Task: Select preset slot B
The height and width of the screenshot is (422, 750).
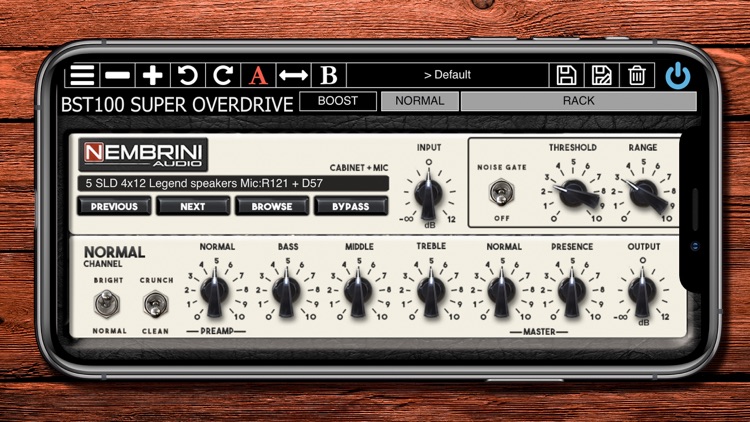Action: click(x=329, y=75)
